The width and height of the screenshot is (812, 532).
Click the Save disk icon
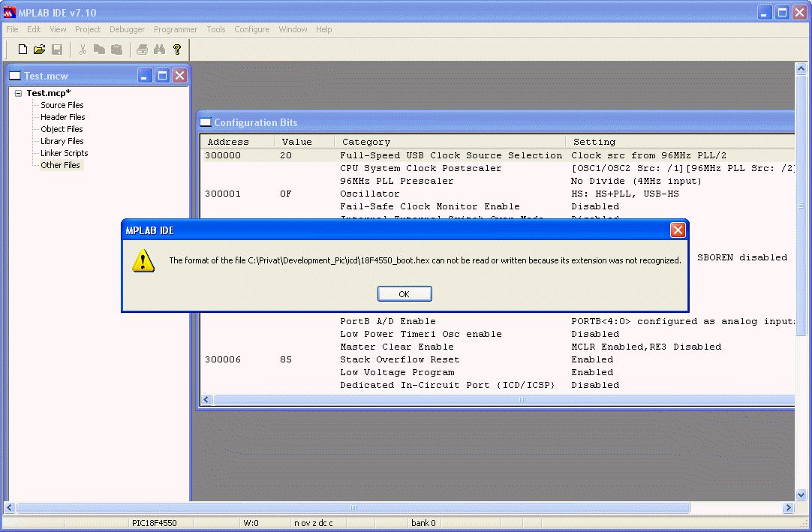pos(56,50)
